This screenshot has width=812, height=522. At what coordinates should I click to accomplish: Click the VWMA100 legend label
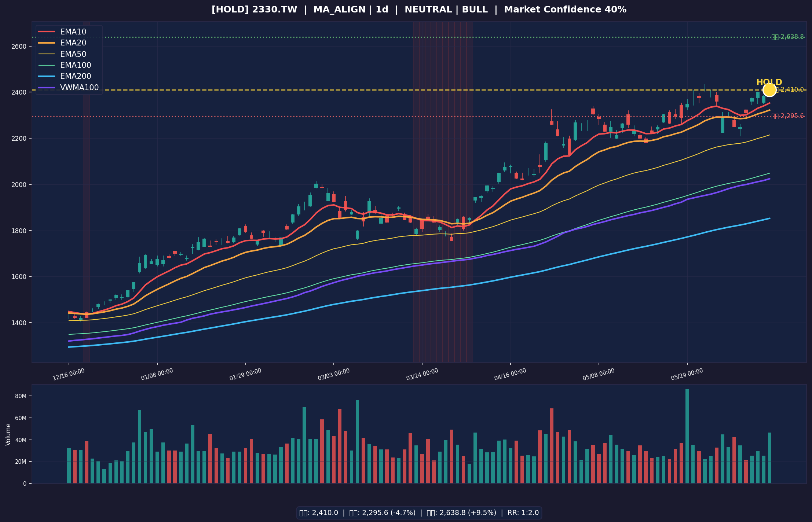[x=79, y=88]
